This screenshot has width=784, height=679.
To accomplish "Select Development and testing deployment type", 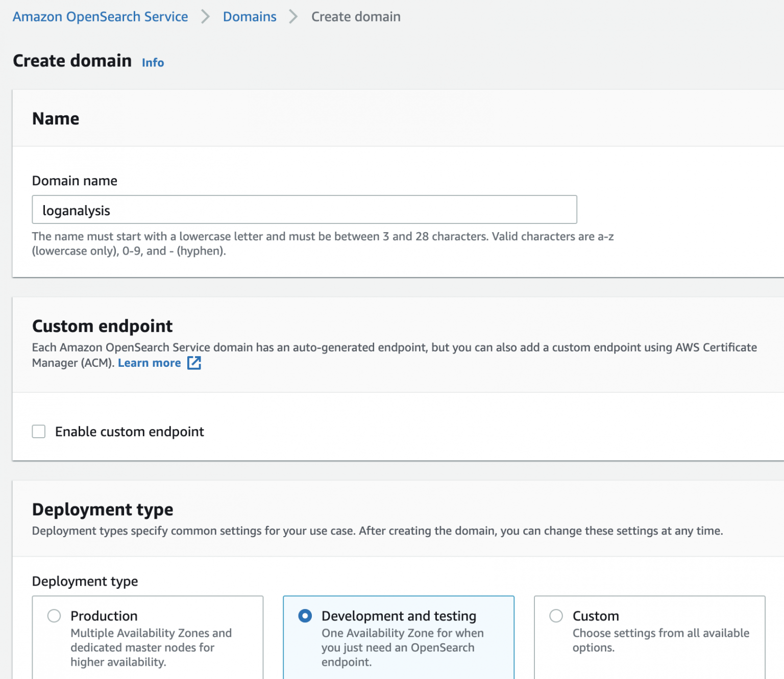I will pos(305,616).
